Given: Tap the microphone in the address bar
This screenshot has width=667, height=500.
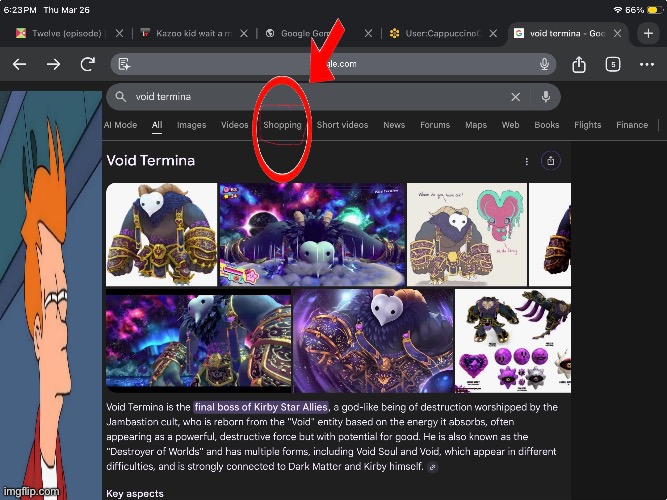Looking at the screenshot, I should (544, 64).
